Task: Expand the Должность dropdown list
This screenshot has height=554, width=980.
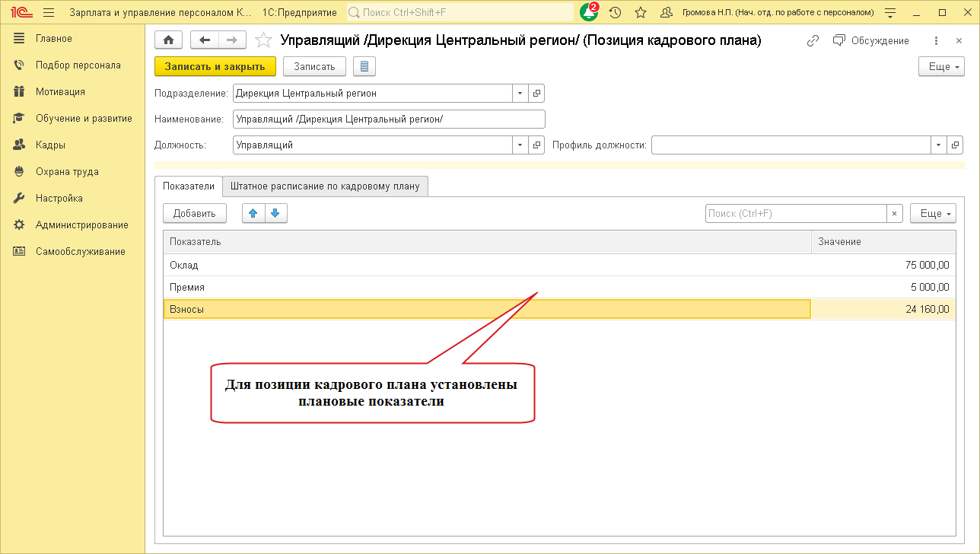Action: click(x=520, y=145)
